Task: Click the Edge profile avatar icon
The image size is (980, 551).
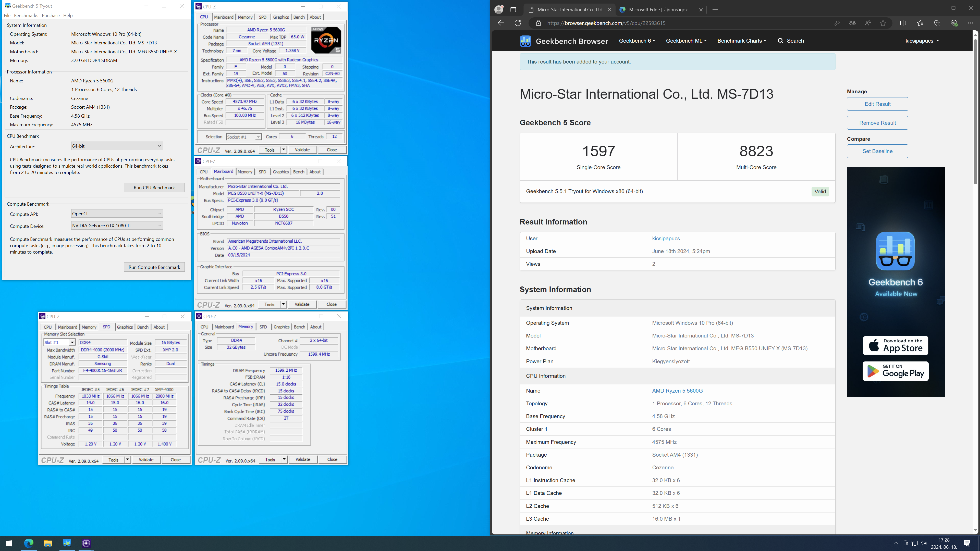Action: pos(499,9)
